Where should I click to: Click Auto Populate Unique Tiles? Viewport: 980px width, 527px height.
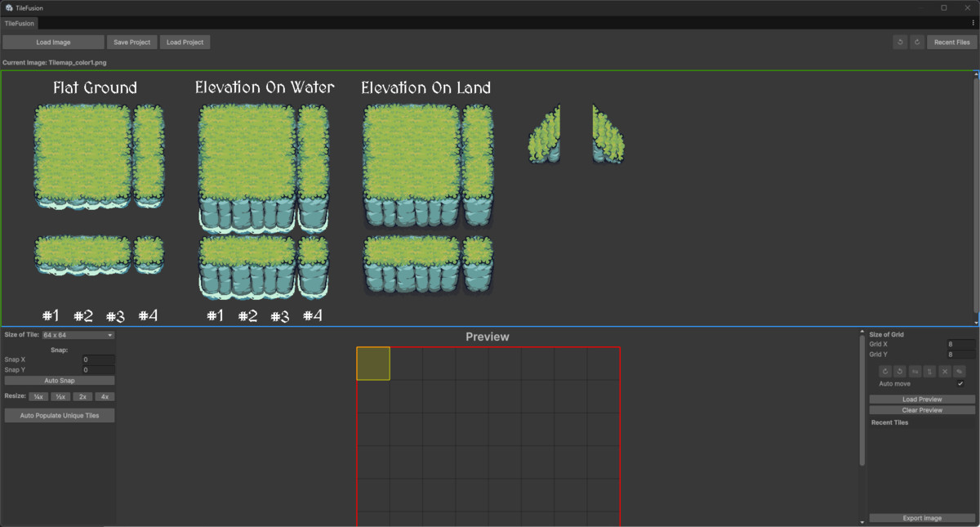click(x=58, y=414)
